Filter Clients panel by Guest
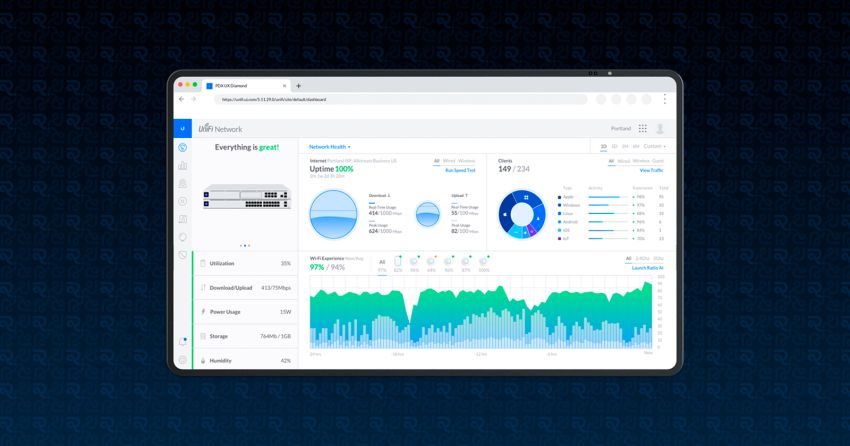 [x=657, y=161]
